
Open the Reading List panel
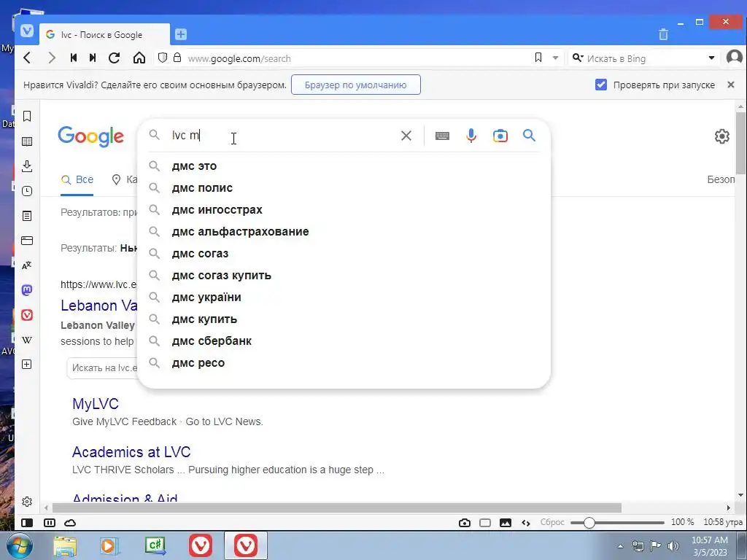click(x=27, y=141)
